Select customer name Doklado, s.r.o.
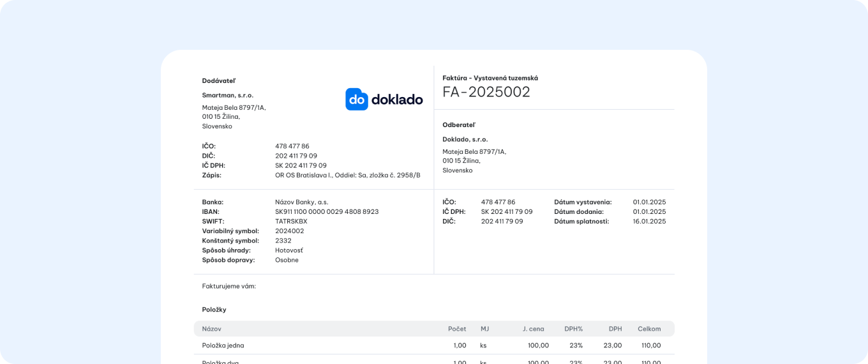This screenshot has width=868, height=364. coord(465,139)
